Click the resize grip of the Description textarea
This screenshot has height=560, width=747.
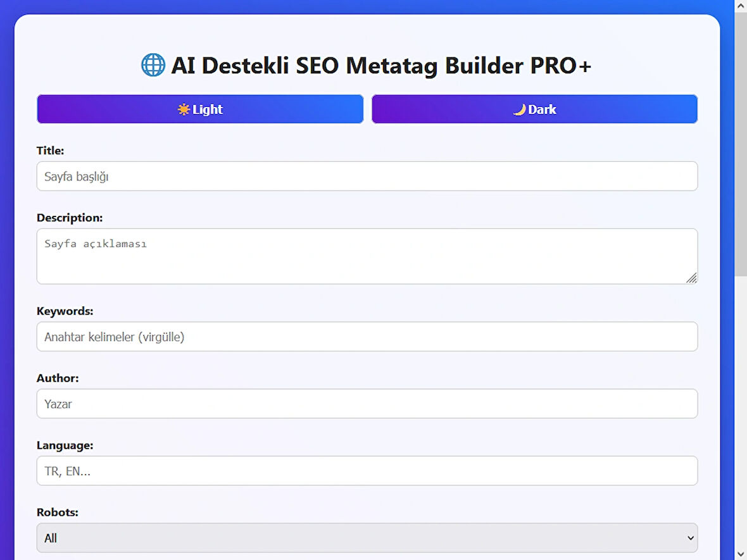[x=693, y=278]
